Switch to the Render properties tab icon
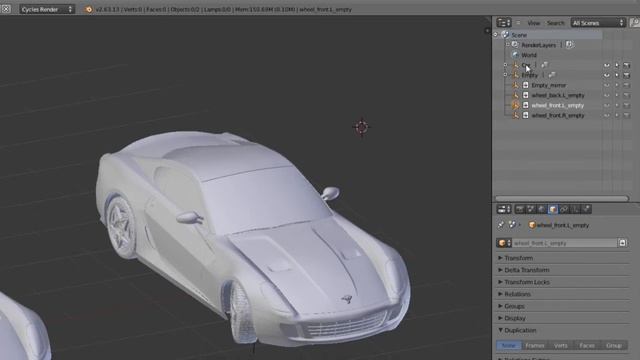Image resolution: width=640 pixels, height=360 pixels. point(520,209)
